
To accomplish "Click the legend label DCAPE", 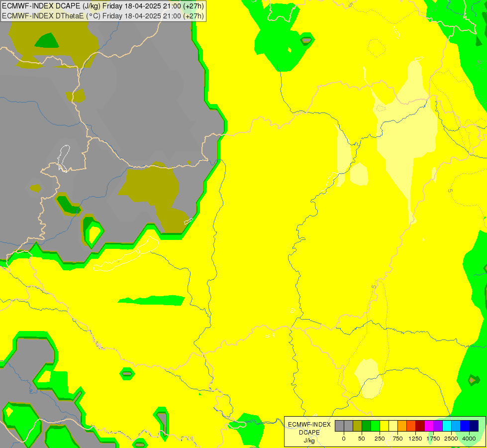I will 309,433.
